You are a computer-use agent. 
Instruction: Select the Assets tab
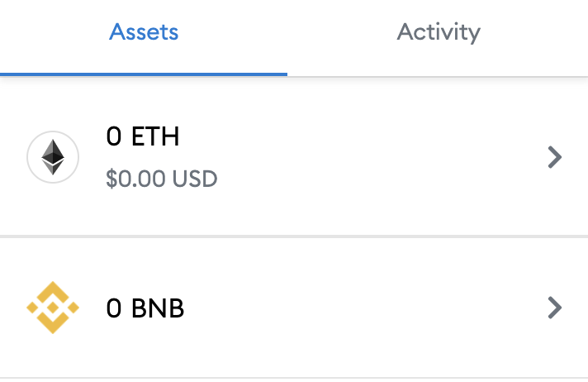[144, 32]
